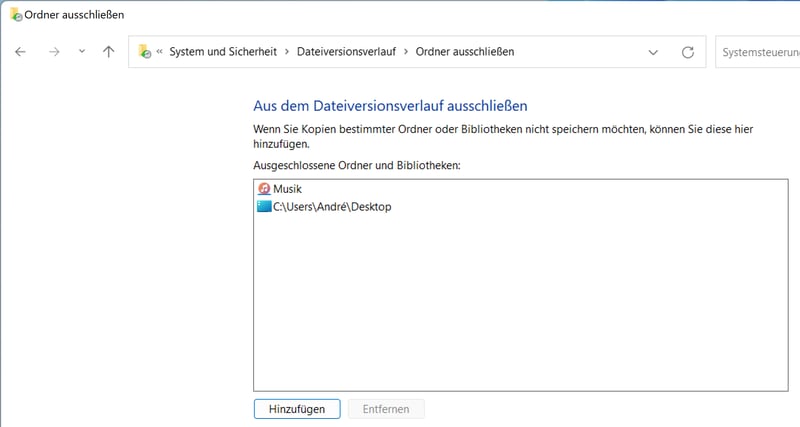Screen dimensions: 800x427
Task: Click the Entfernen button
Action: pyautogui.click(x=386, y=409)
